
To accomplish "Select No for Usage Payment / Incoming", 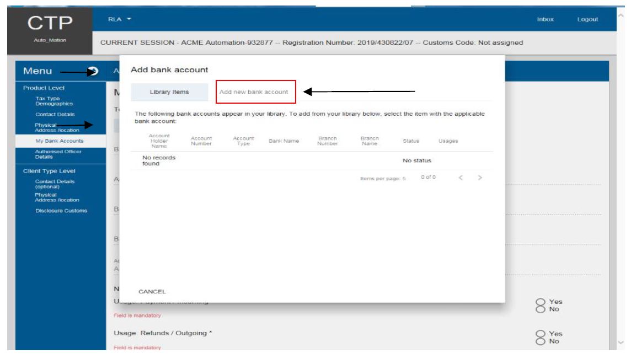I will [540, 309].
